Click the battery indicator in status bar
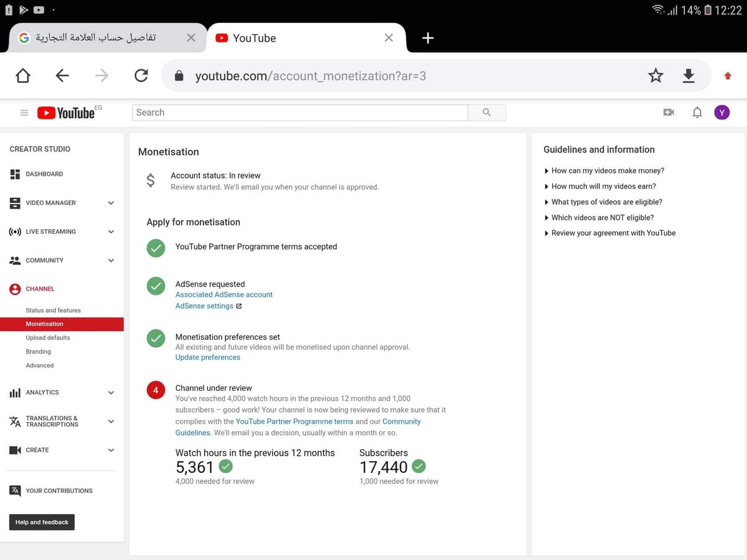The height and width of the screenshot is (560, 747). tap(708, 10)
